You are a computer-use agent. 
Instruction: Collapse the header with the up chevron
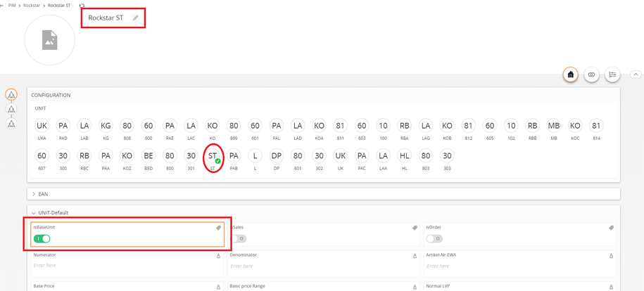click(x=636, y=75)
